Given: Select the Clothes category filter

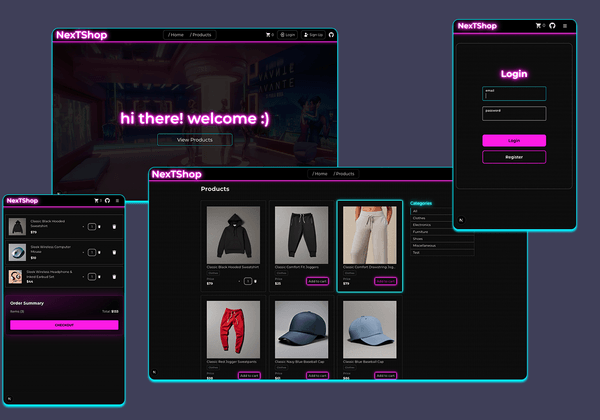Looking at the screenshot, I should click(x=420, y=218).
